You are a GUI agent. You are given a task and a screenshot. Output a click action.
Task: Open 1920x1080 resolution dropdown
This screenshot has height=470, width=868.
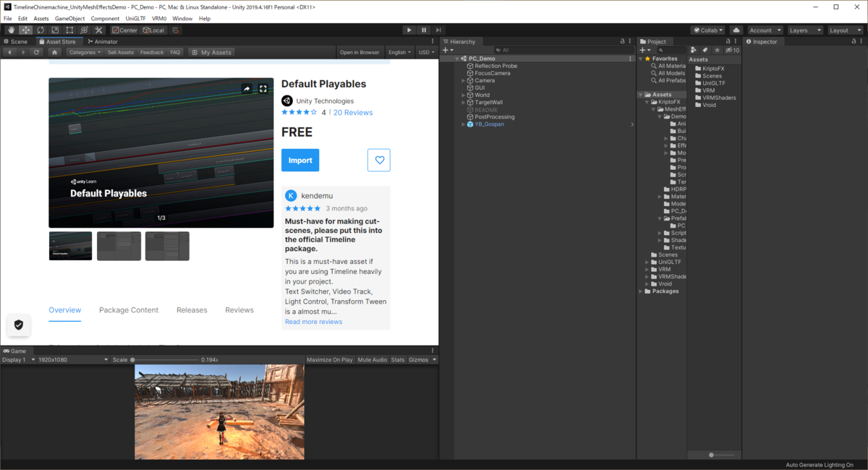tap(72, 359)
